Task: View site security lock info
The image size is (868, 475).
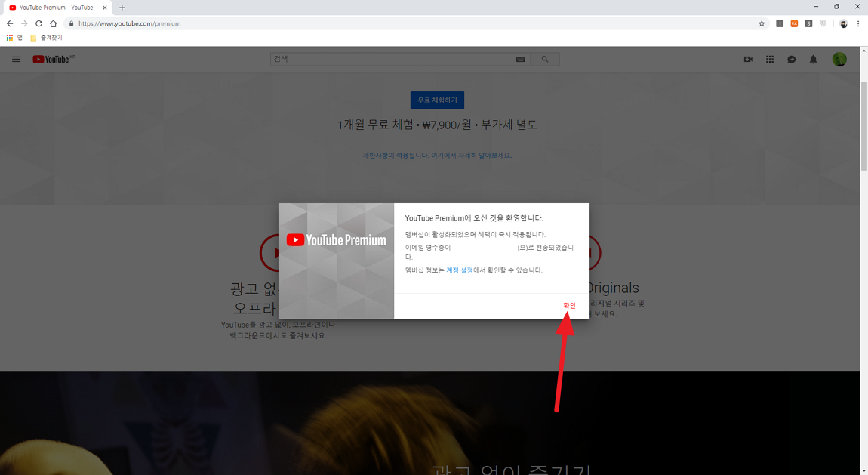Action: 72,23
